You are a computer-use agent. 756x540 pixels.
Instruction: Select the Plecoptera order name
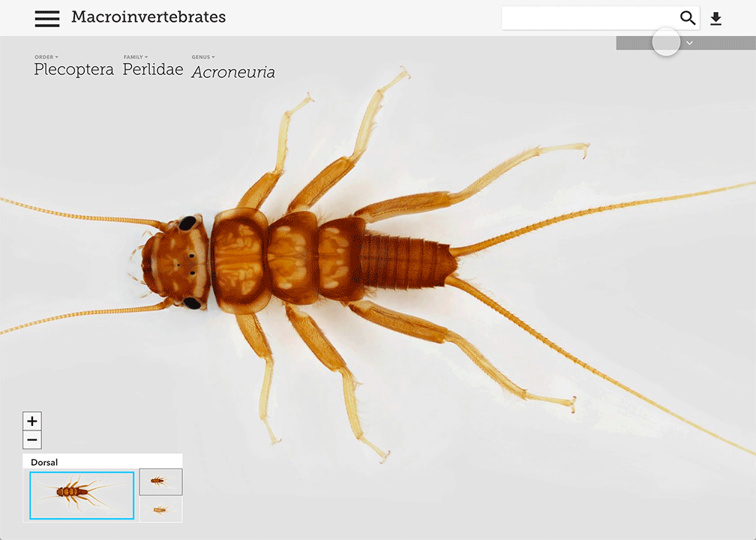[73, 70]
